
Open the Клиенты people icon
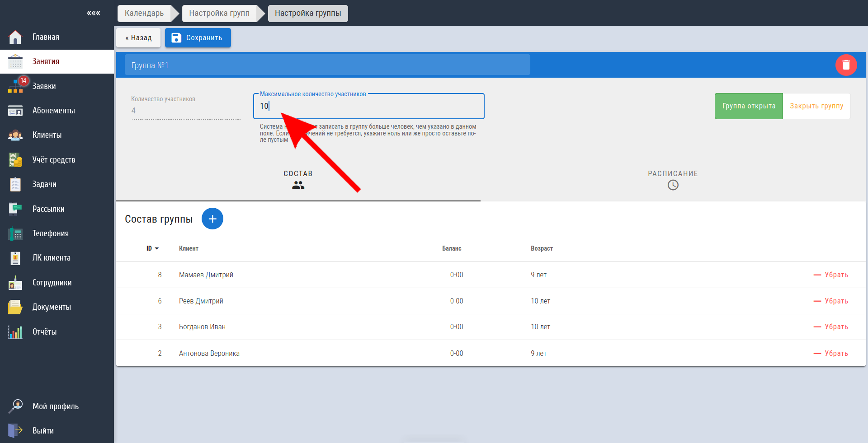click(15, 135)
